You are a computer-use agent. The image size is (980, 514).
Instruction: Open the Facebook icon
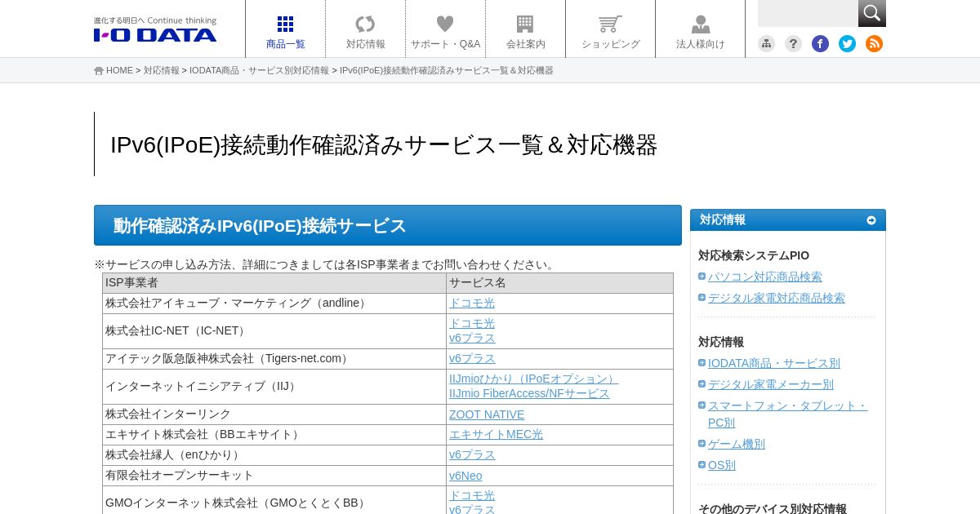pyautogui.click(x=820, y=44)
